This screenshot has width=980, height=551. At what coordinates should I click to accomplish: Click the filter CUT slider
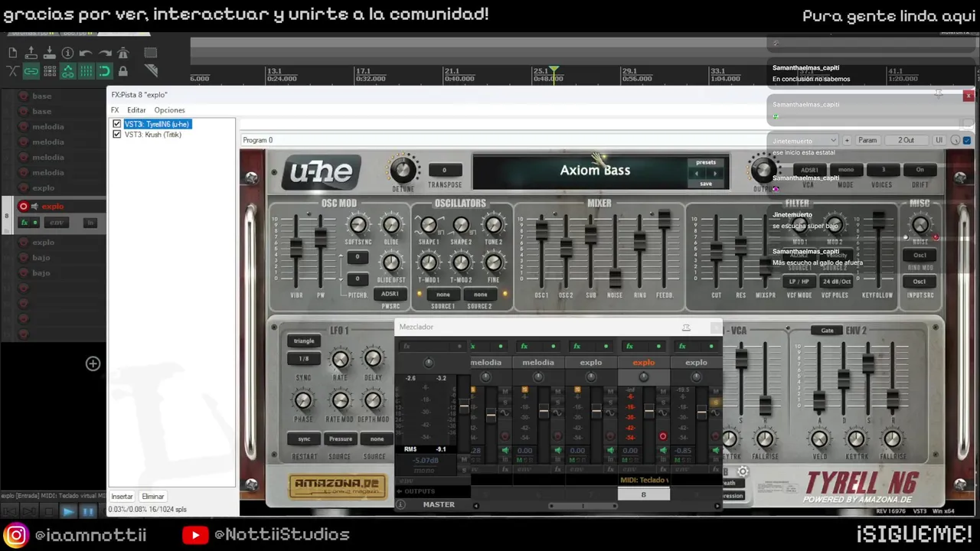click(x=716, y=253)
